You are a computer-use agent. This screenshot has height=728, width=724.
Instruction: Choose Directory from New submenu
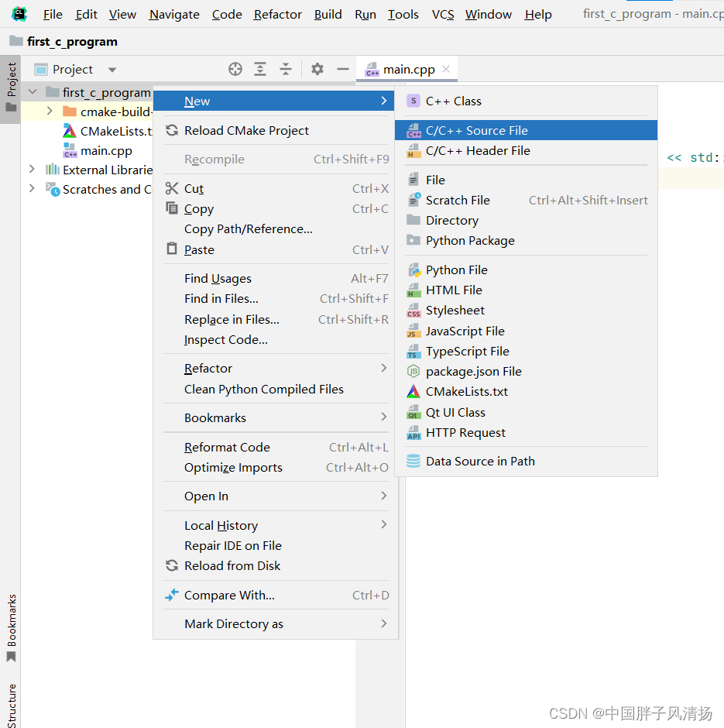click(x=526, y=221)
